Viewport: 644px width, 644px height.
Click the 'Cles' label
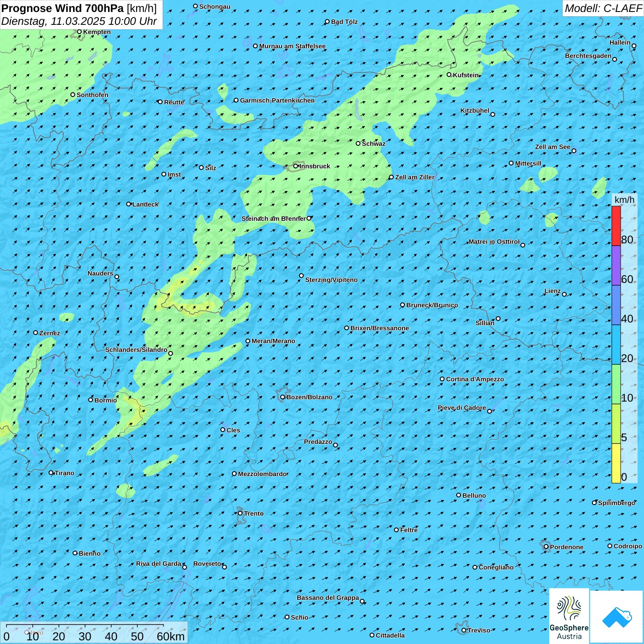click(x=233, y=430)
